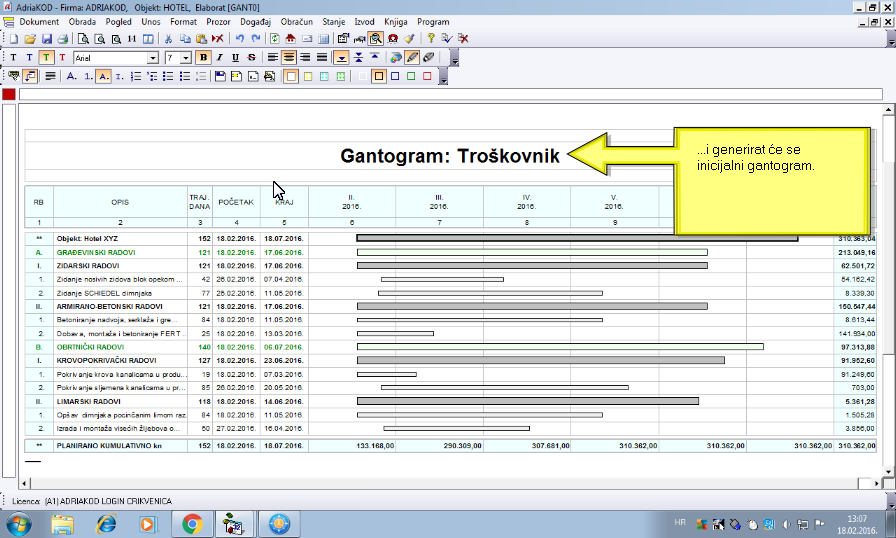
Task: Open the Obrada menu
Action: coord(82,22)
